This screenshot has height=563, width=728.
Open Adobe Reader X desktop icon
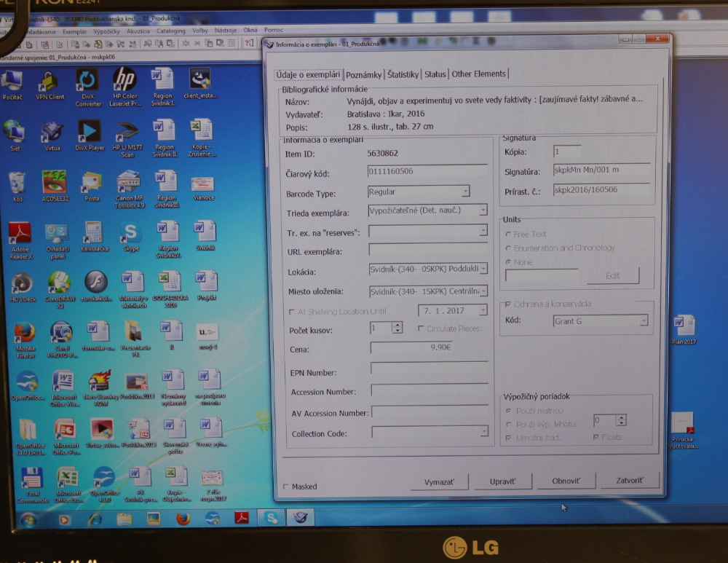(20, 234)
